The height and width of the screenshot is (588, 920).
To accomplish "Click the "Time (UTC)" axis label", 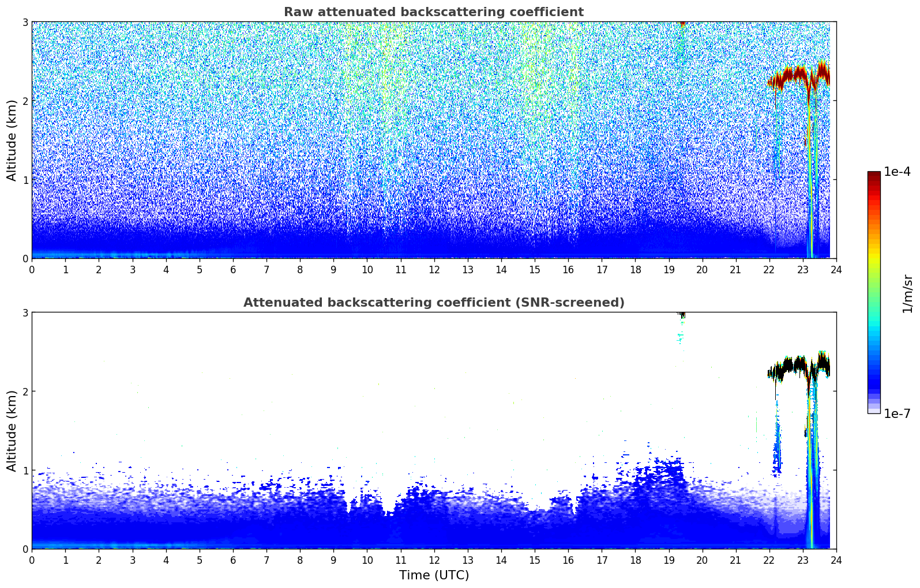I will click(x=434, y=575).
